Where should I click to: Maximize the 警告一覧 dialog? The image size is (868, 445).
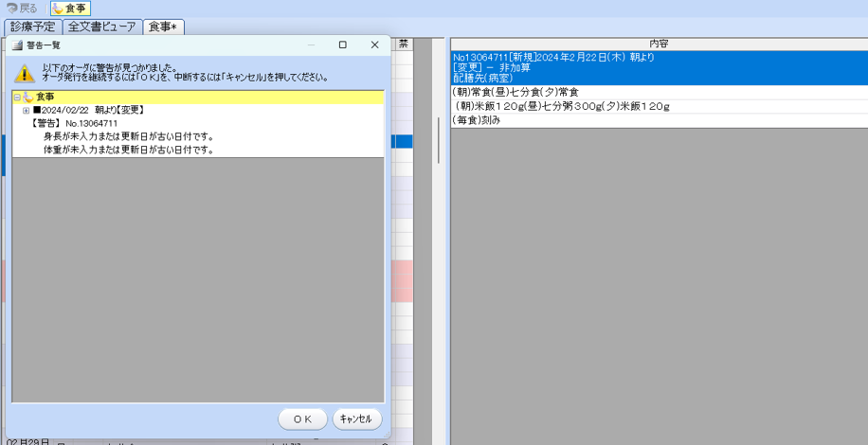tap(343, 44)
